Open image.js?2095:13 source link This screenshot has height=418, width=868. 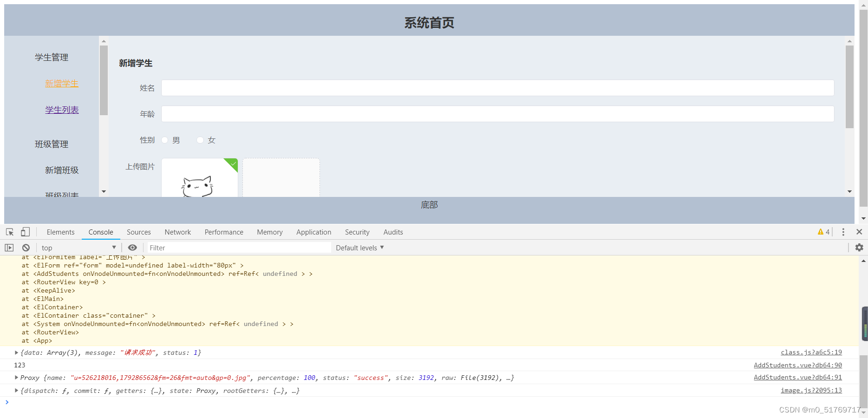pyautogui.click(x=811, y=391)
